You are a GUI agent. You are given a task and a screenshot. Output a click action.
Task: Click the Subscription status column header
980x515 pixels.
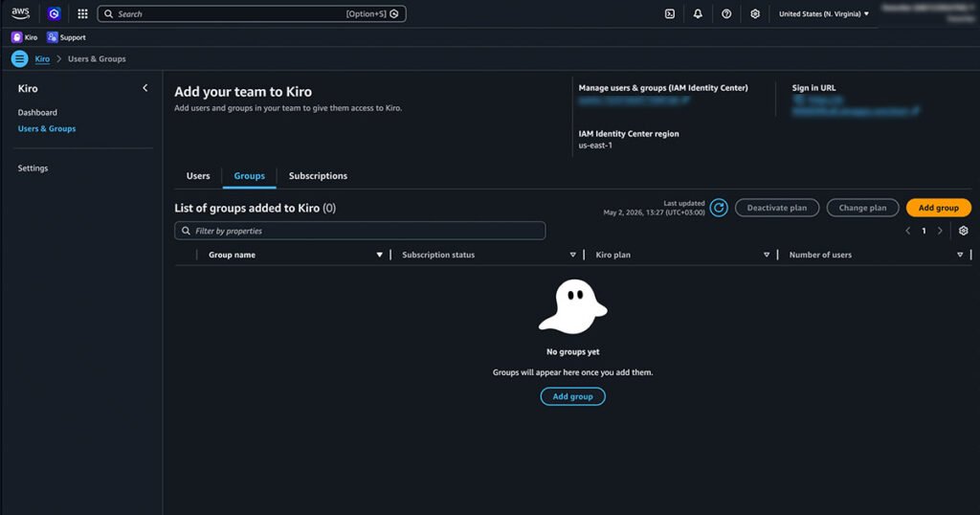coord(438,255)
